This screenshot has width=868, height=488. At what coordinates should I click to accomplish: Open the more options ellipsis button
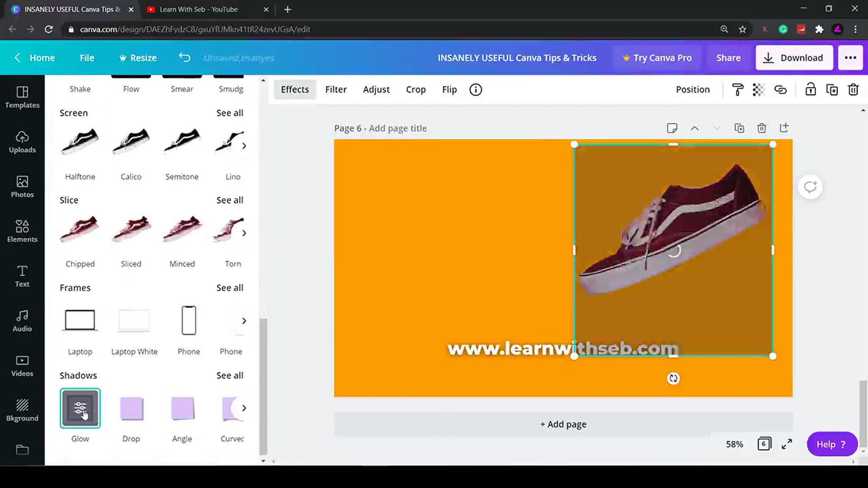click(x=850, y=57)
